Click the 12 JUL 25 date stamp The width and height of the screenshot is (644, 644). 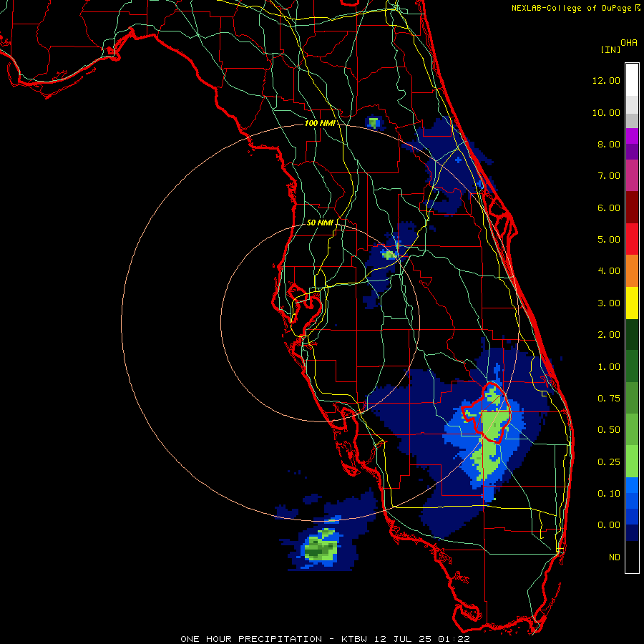point(402,639)
